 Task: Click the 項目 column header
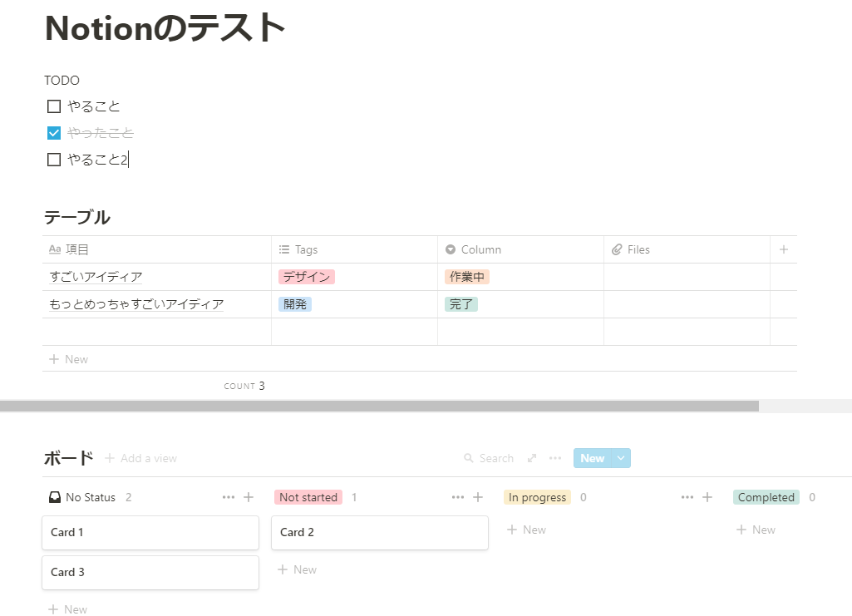pyautogui.click(x=156, y=249)
